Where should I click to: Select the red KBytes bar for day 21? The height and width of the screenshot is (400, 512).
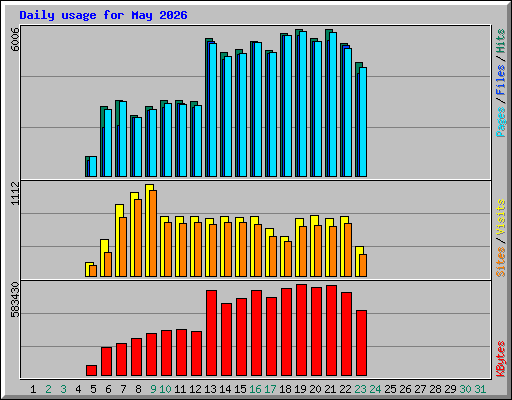pos(331,331)
